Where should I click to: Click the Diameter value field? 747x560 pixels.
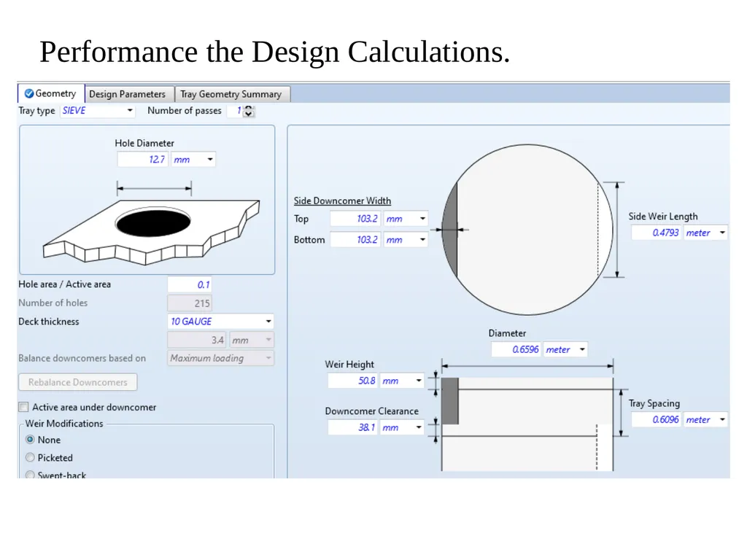tap(517, 349)
